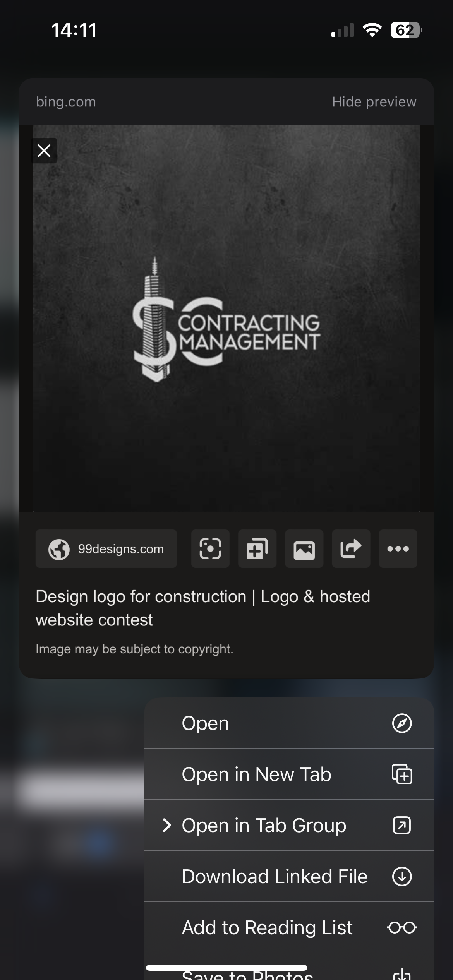Select Add to Reading List
Screen dimensions: 453x980
(267, 927)
